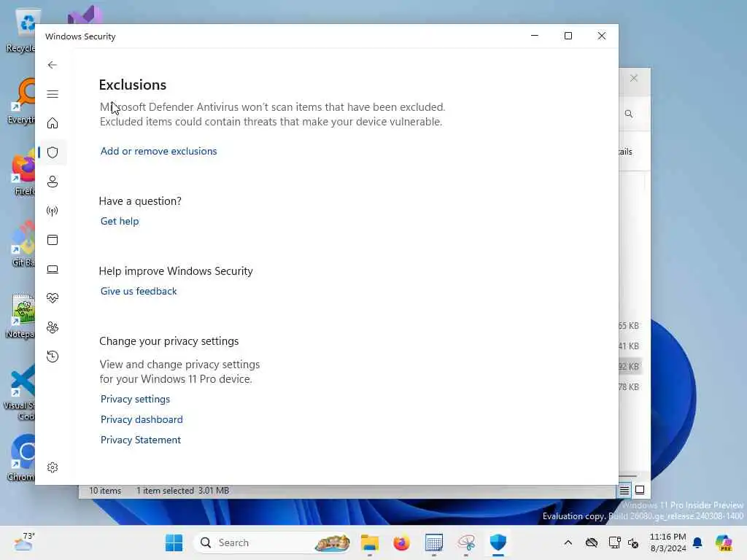This screenshot has height=560, width=747.
Task: Select the Visual Studio Code desktop shortcut
Action: [20, 393]
